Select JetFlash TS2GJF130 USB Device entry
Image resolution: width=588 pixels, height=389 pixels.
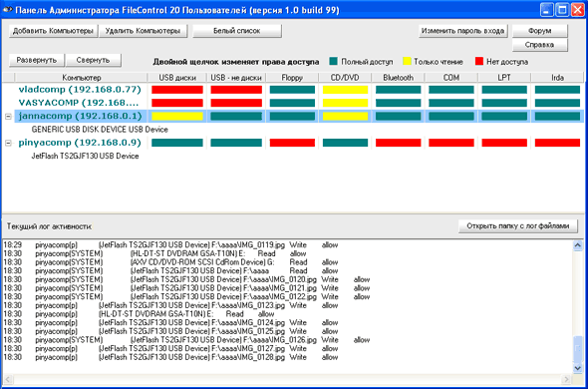tap(85, 157)
